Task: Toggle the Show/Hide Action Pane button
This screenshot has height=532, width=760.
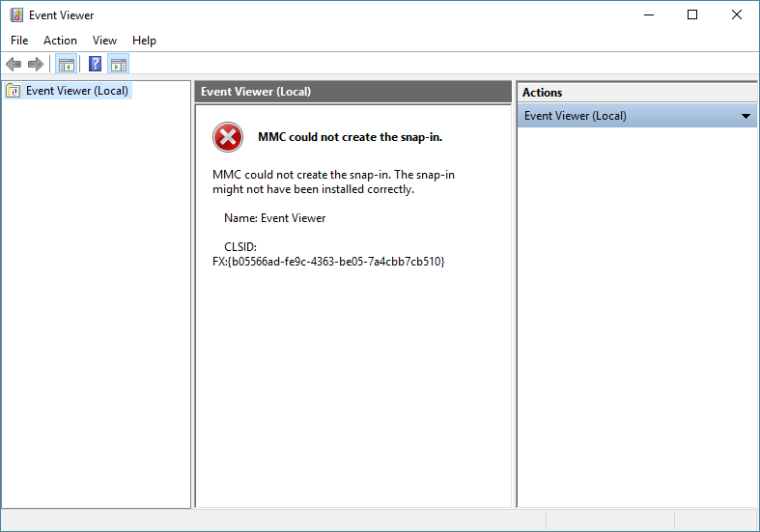Action: click(x=119, y=65)
